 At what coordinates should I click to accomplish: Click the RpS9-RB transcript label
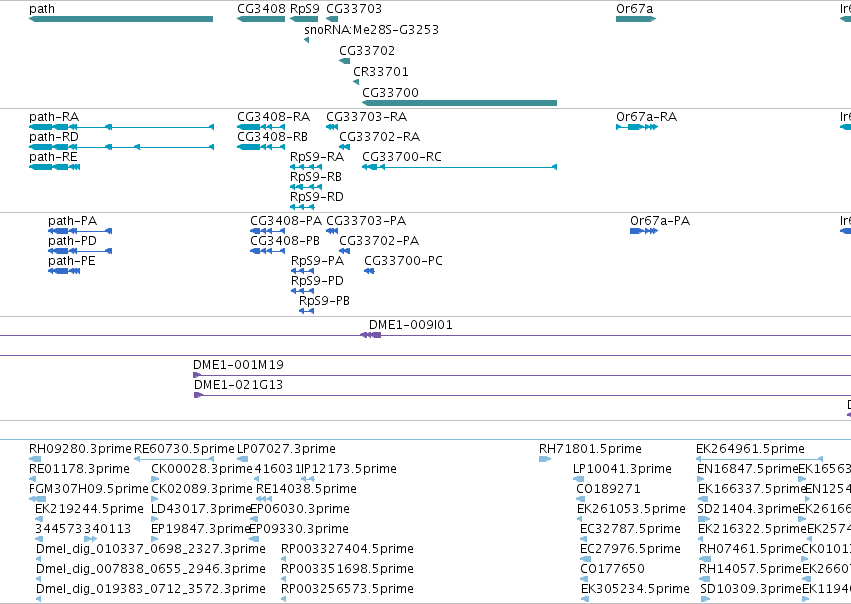[316, 177]
